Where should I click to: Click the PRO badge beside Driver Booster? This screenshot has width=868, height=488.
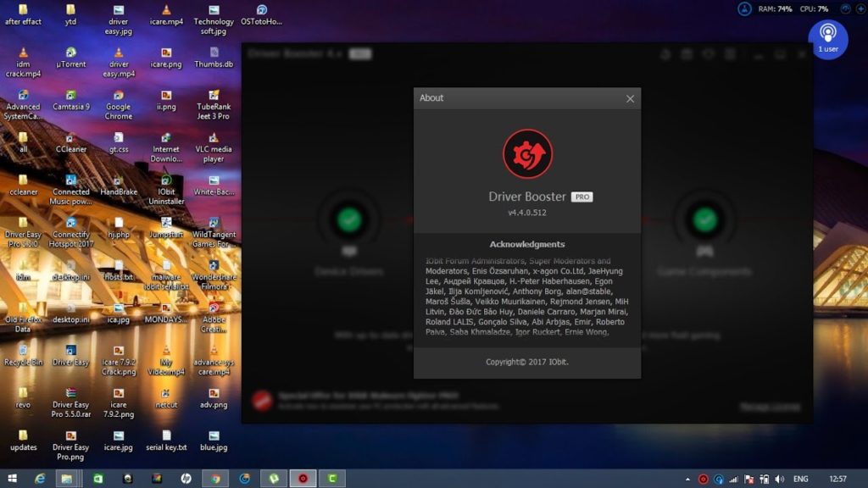[581, 197]
